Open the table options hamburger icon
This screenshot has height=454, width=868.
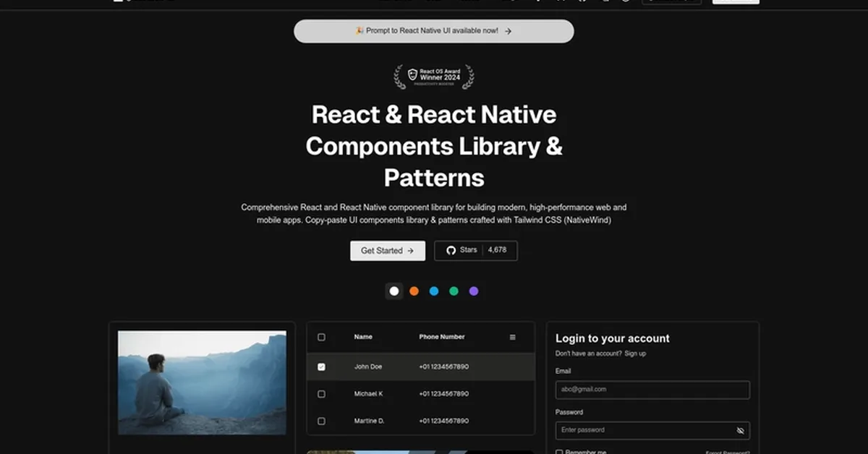click(x=512, y=337)
